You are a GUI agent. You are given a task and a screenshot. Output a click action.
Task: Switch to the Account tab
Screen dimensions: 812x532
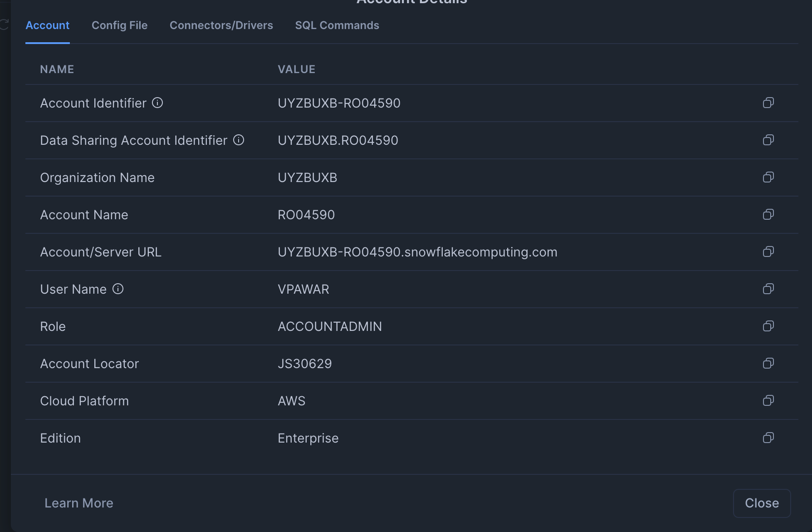[48, 25]
